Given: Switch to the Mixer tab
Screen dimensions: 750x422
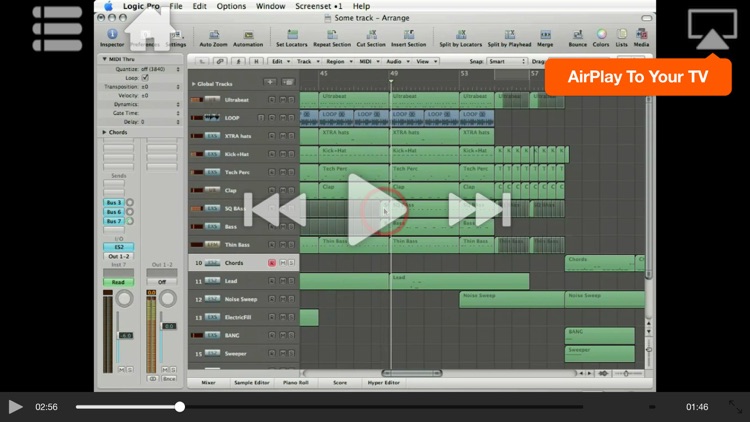Looking at the screenshot, I should pos(208,383).
